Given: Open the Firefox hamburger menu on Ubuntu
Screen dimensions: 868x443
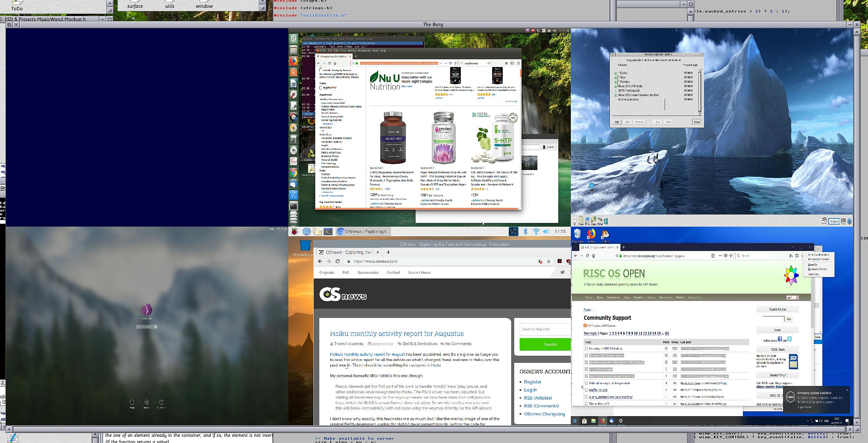Looking at the screenshot, I should pos(518,63).
